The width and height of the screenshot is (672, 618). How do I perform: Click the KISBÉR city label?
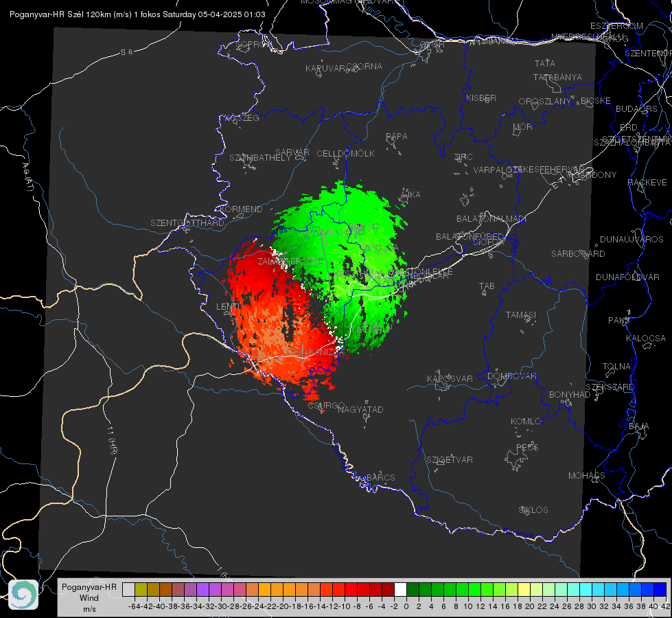coord(481,98)
